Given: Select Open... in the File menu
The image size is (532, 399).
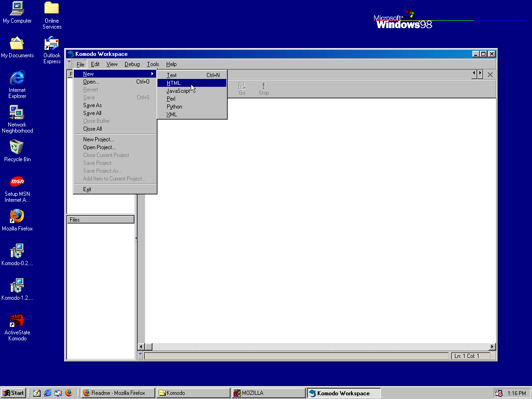Looking at the screenshot, I should (115, 82).
